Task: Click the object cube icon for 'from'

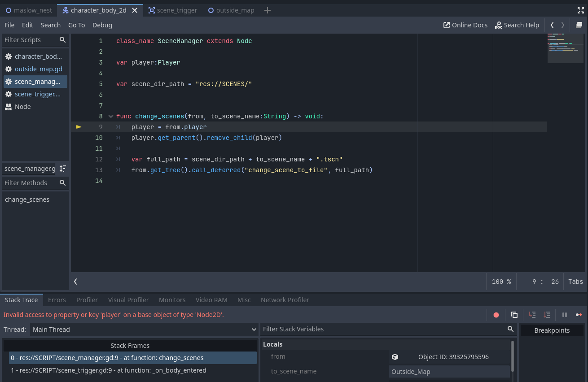Action: point(395,357)
